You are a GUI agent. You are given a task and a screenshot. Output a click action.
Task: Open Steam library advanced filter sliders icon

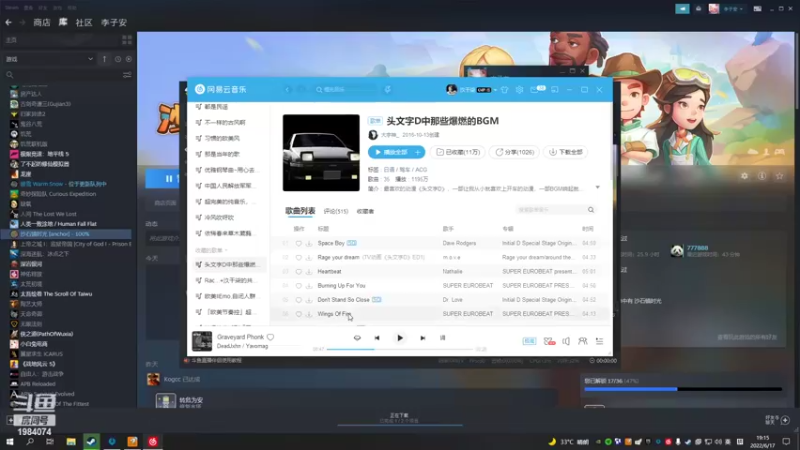pyautogui.click(x=127, y=74)
